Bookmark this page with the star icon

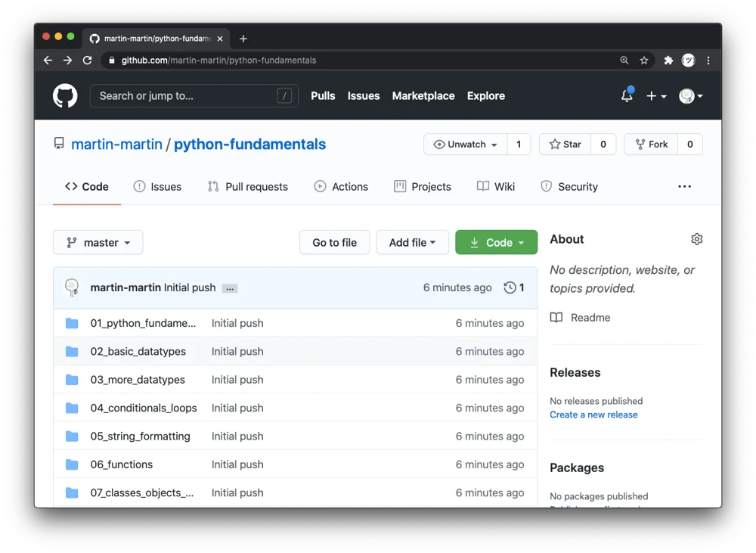coord(644,61)
